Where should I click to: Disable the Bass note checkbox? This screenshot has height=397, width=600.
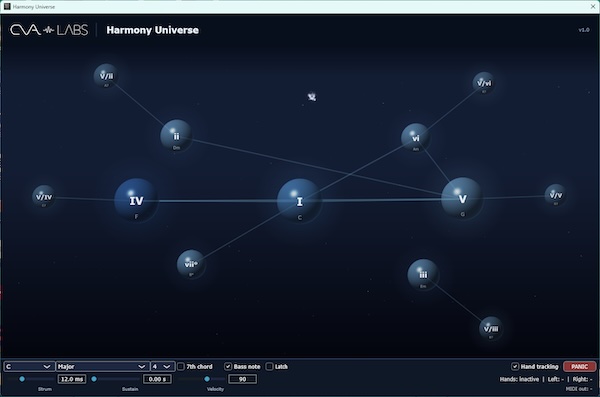(228, 366)
